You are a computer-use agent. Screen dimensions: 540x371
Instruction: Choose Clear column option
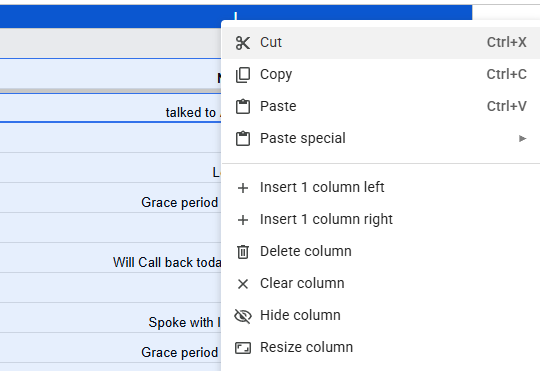coord(381,284)
